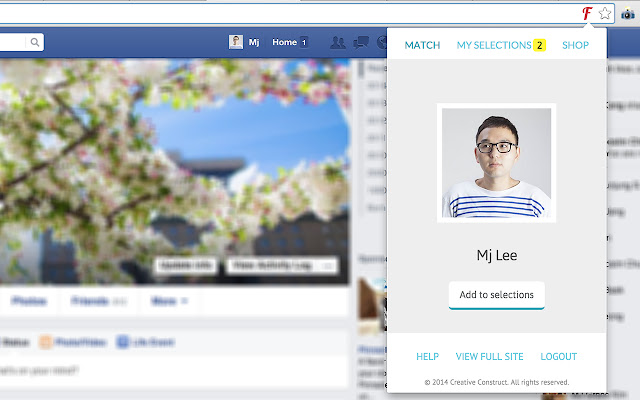Open Facebook messages icon
The width and height of the screenshot is (640, 400).
[361, 42]
